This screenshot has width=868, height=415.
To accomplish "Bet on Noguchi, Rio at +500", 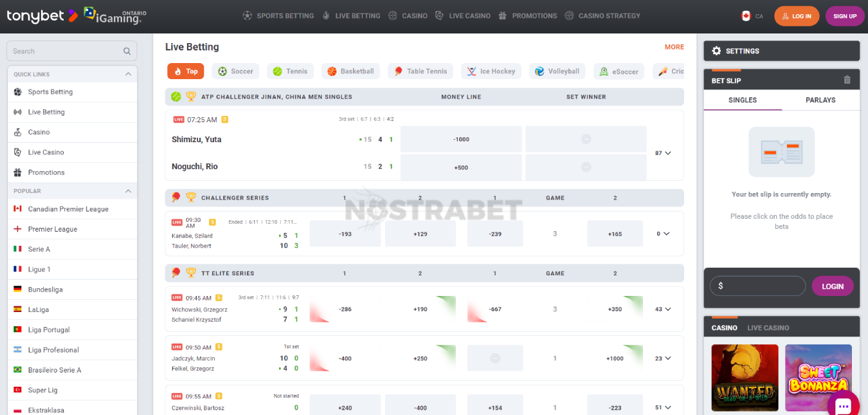I will pyautogui.click(x=461, y=167).
